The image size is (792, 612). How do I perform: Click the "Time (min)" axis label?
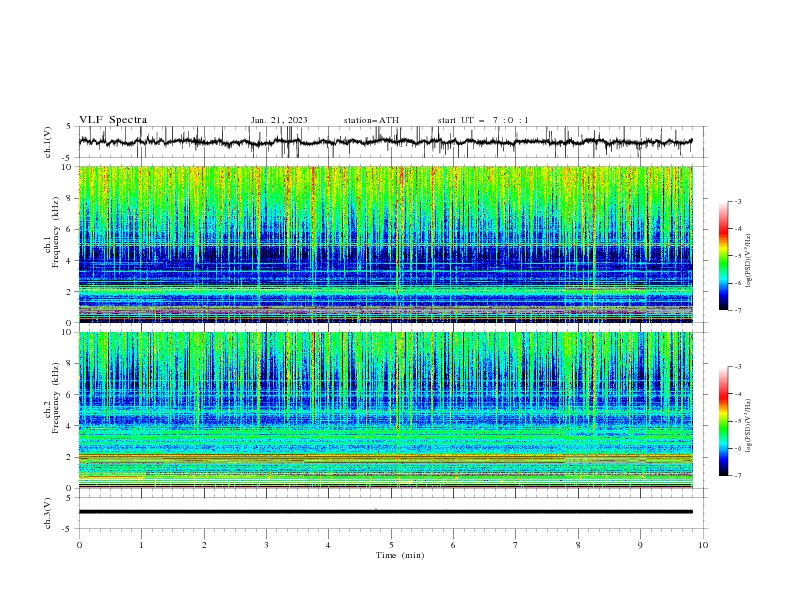(400, 555)
